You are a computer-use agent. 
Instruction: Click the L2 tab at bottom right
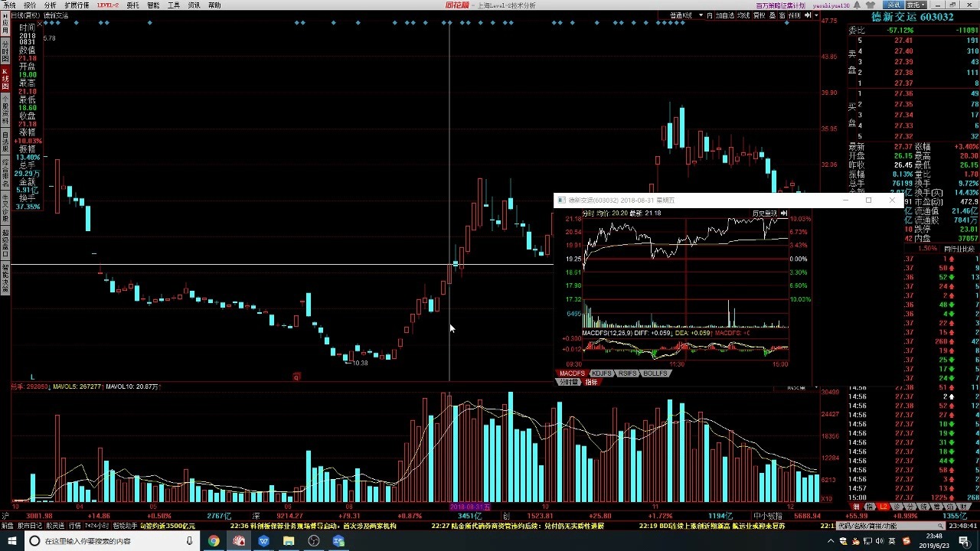pos(883,507)
